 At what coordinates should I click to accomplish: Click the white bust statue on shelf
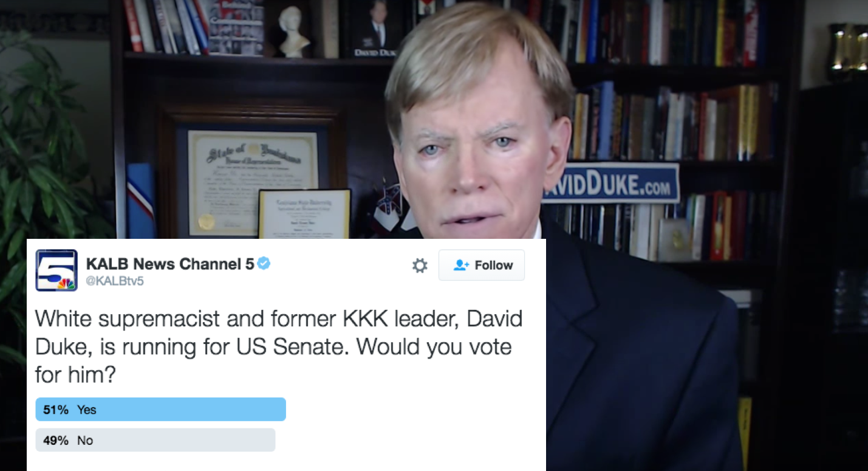(295, 32)
